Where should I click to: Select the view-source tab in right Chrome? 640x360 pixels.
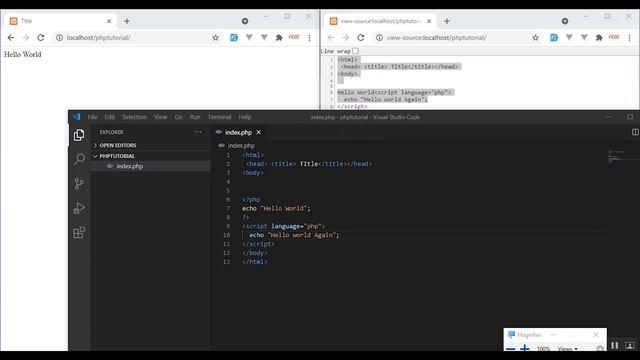pyautogui.click(x=380, y=21)
